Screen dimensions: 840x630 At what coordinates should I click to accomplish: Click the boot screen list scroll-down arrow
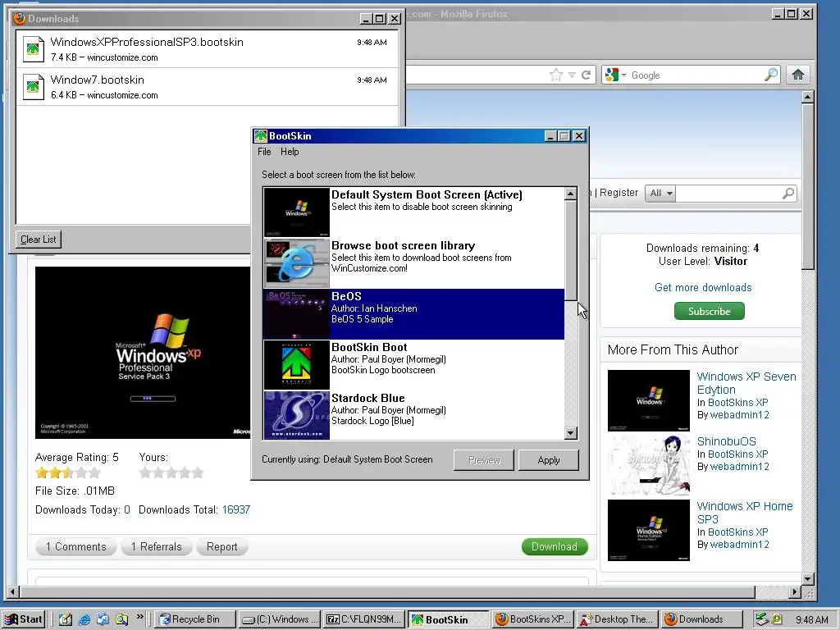(571, 433)
